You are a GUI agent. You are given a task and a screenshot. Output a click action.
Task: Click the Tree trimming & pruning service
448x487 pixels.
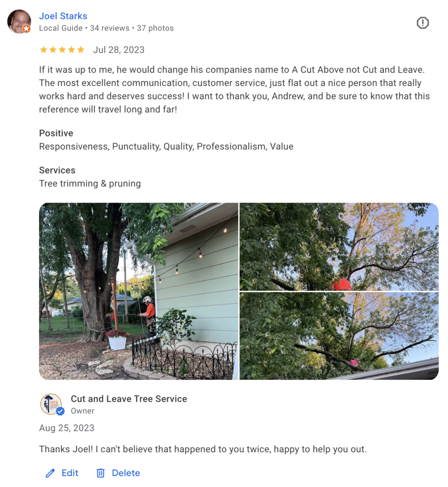point(90,184)
